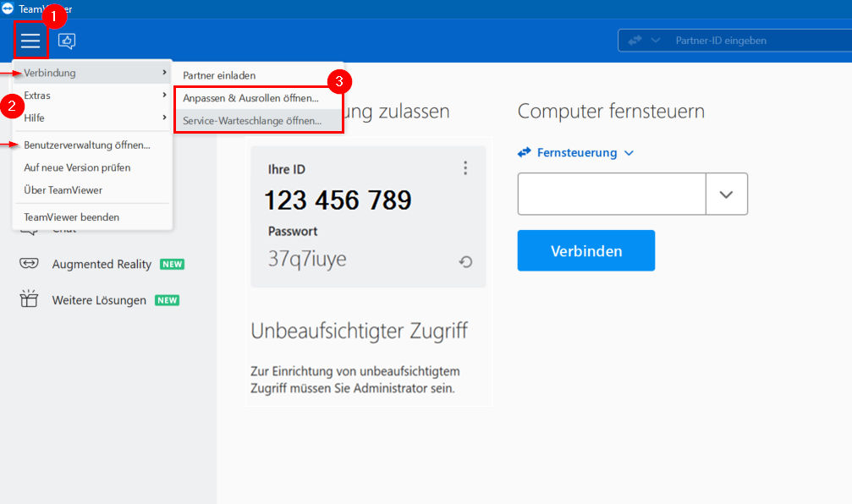
Task: Click the three-dot options beside Ihre ID
Action: point(465,167)
